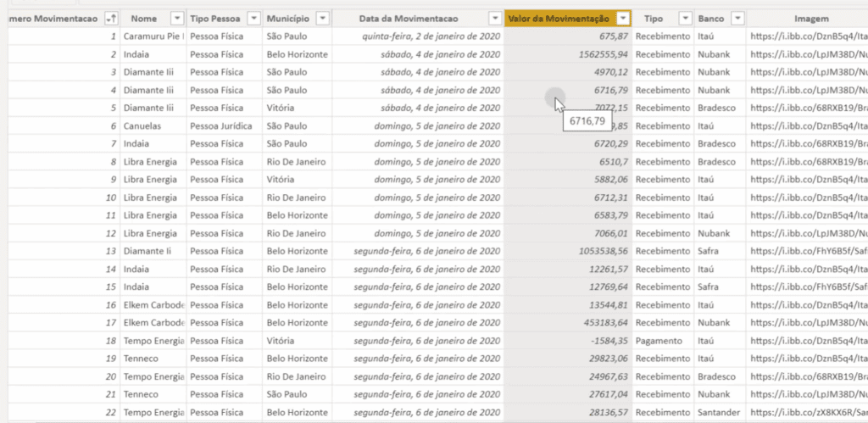Click value cell 27617,04

(x=568, y=394)
